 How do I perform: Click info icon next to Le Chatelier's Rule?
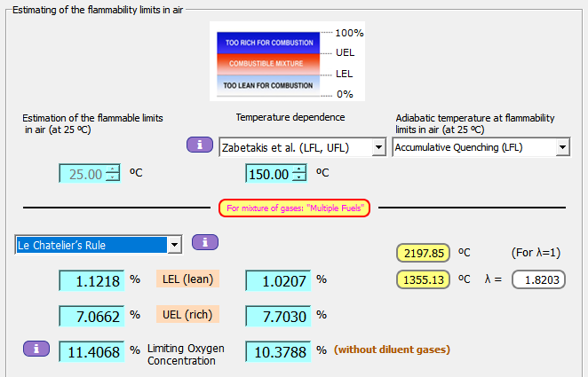pyautogui.click(x=204, y=242)
